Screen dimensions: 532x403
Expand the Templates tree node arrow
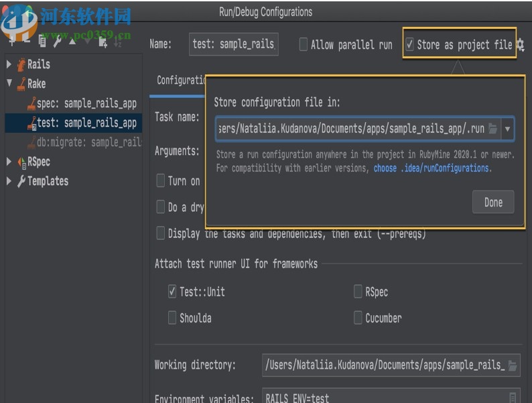click(9, 181)
